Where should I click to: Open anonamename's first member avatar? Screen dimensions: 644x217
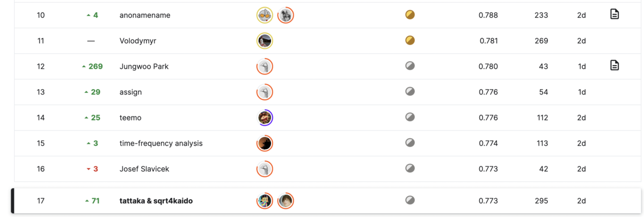coord(265,15)
